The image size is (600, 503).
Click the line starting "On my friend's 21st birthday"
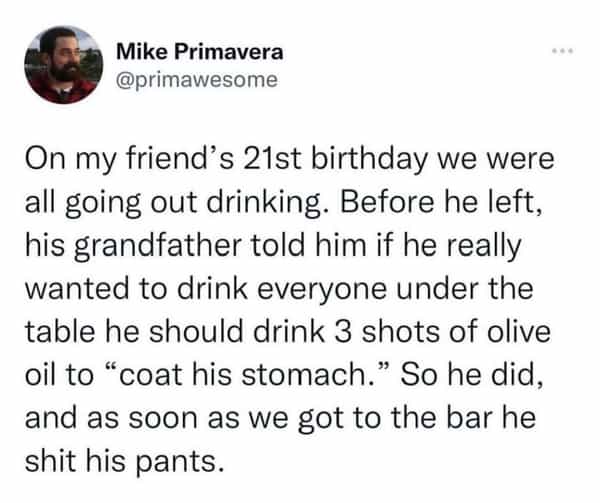tap(287, 160)
